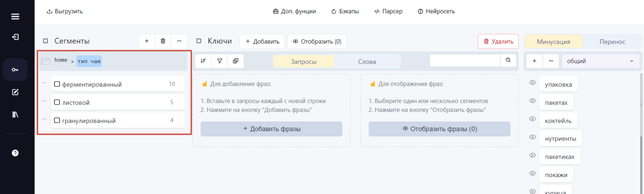Add a new segment with plus icon
The image size is (644, 194).
tap(146, 41)
